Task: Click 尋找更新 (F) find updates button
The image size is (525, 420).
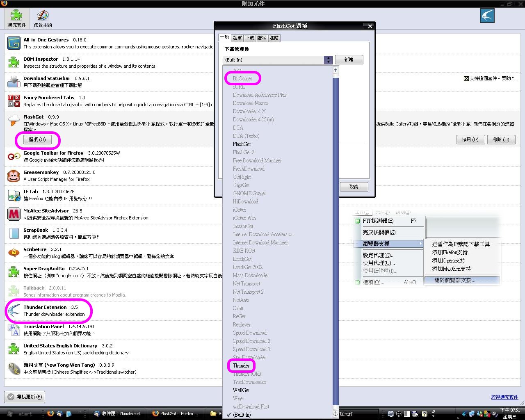Action: (x=25, y=397)
